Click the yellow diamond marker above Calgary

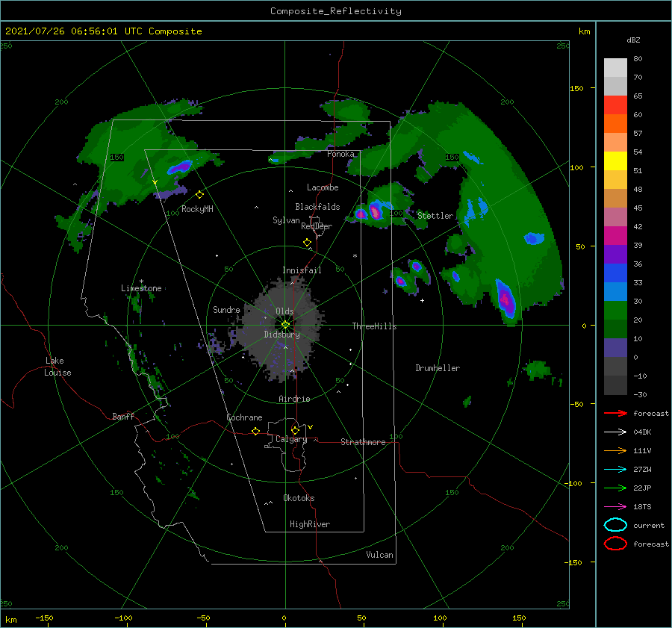295,430
